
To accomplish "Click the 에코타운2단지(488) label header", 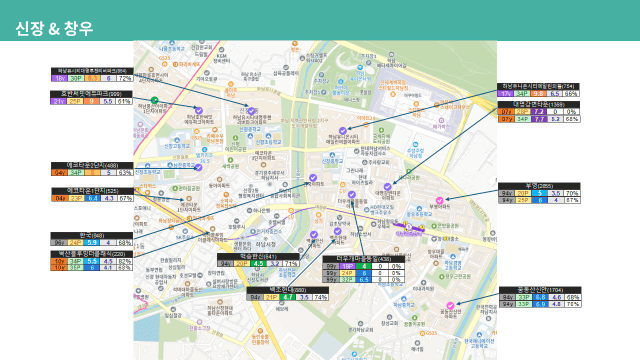I will click(92, 165).
